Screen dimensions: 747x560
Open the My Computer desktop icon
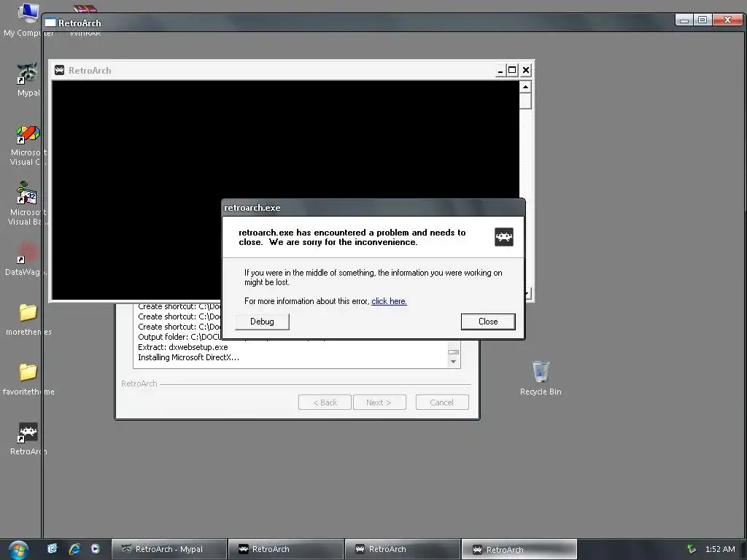pyautogui.click(x=28, y=19)
